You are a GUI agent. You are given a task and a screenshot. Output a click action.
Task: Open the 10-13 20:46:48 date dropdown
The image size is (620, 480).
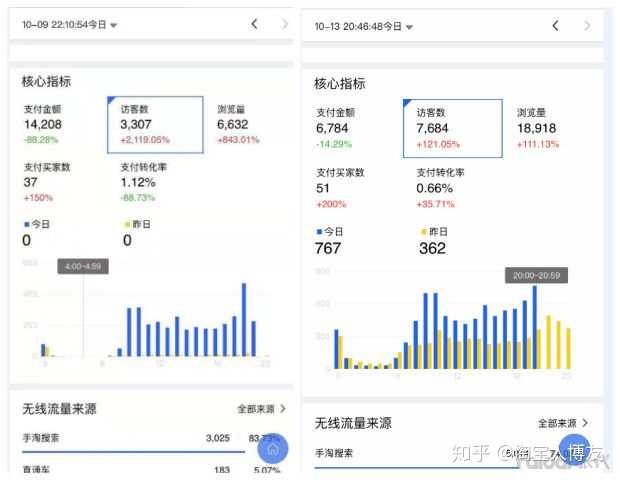[x=364, y=25]
